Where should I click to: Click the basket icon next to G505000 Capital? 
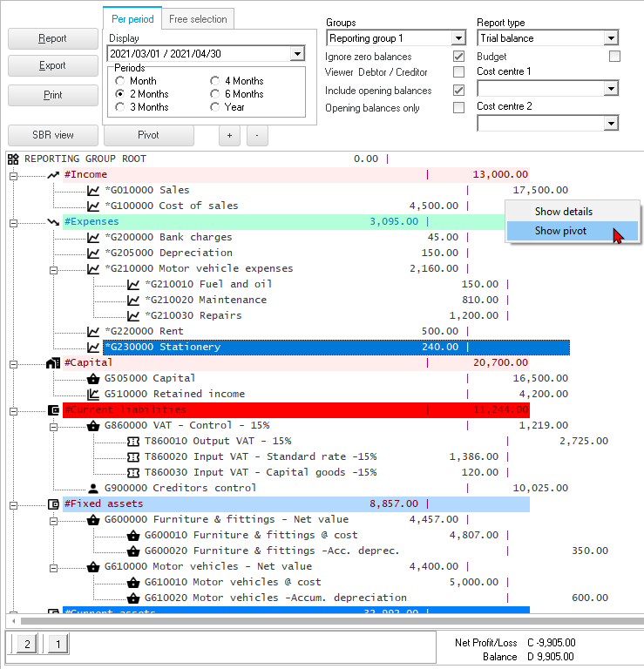93,379
